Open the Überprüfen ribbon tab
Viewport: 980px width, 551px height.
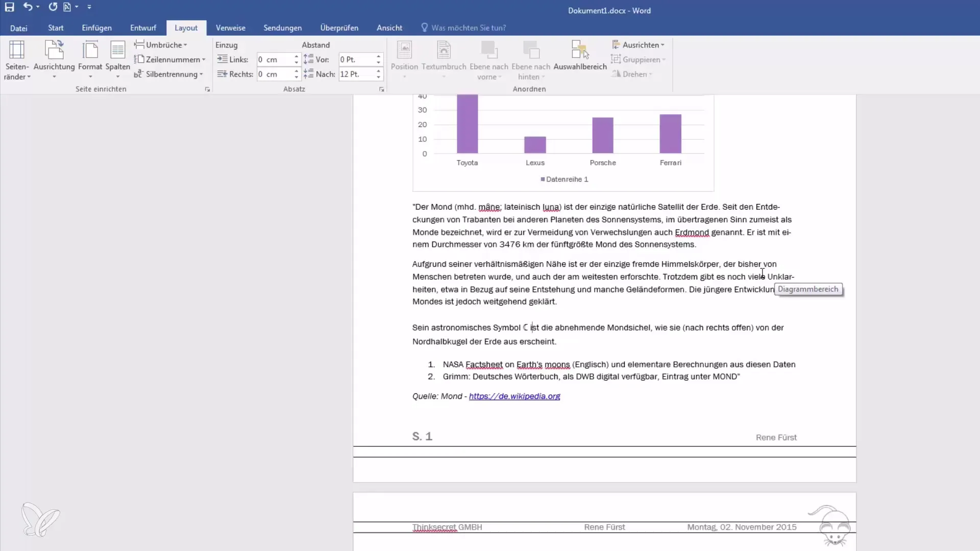pos(339,28)
